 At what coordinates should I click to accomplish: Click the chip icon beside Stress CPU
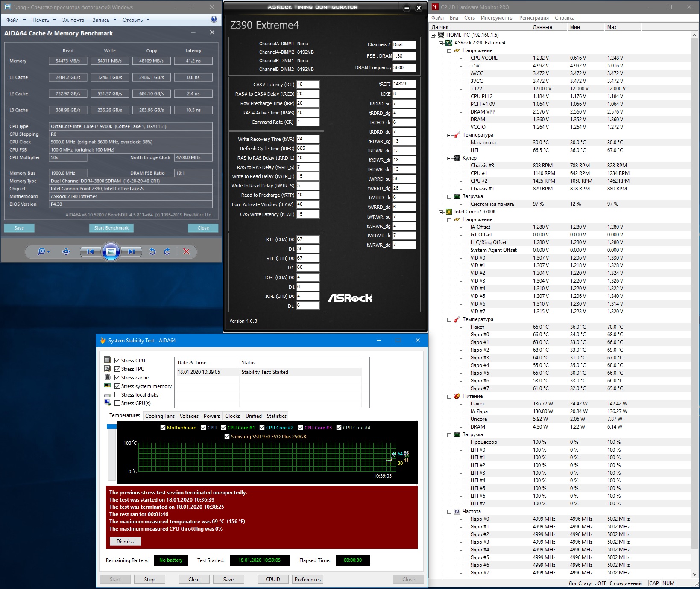[108, 360]
